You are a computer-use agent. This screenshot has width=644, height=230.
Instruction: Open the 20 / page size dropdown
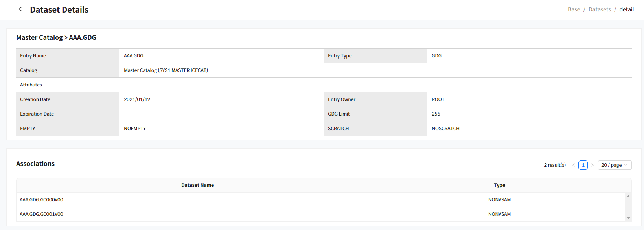[x=615, y=165]
